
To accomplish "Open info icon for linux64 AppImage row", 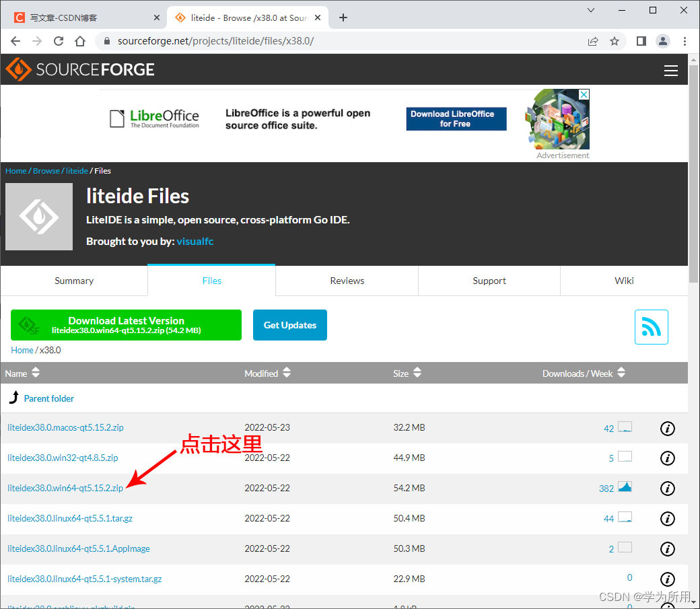I will click(668, 549).
